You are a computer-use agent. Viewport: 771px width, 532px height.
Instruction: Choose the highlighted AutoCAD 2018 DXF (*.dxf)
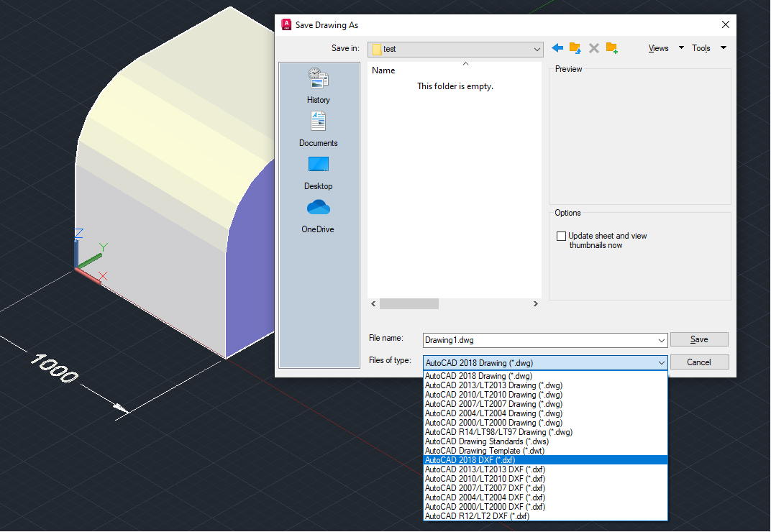click(545, 460)
